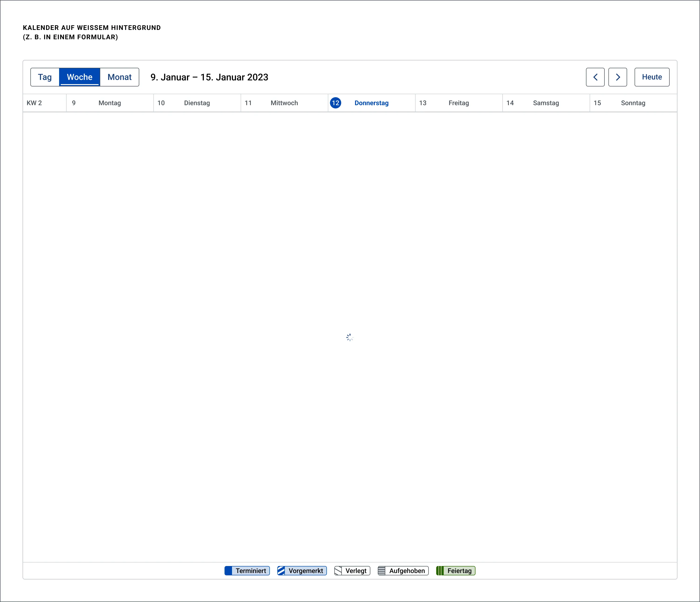Image resolution: width=700 pixels, height=602 pixels.
Task: Click the loading spinner in calendar center
Action: [x=350, y=337]
